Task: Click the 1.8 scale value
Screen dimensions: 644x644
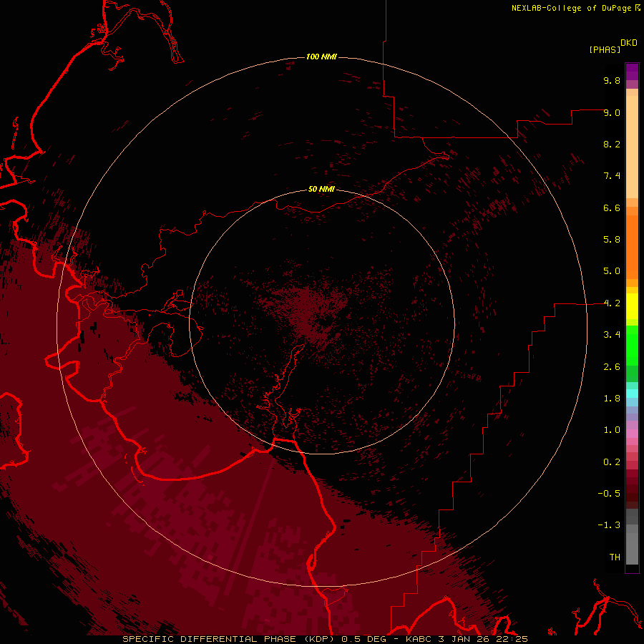Action: (x=612, y=399)
